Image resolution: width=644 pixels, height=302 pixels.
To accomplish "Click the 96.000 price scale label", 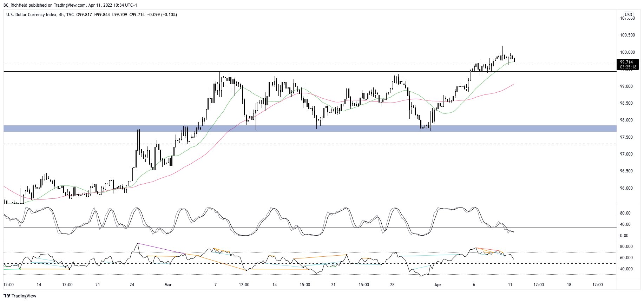I will click(x=627, y=188).
